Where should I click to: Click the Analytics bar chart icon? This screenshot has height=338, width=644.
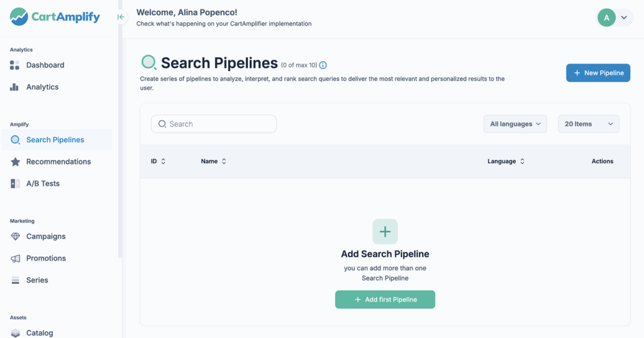[x=15, y=87]
